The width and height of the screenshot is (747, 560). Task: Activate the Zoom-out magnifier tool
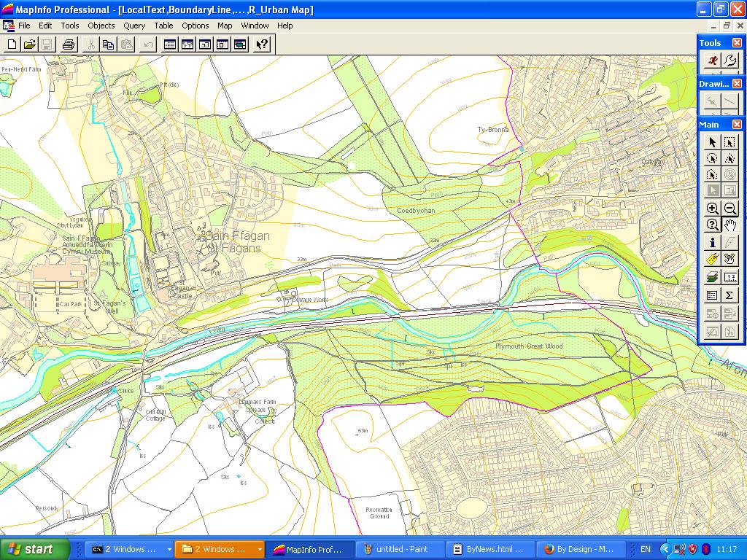(x=729, y=208)
